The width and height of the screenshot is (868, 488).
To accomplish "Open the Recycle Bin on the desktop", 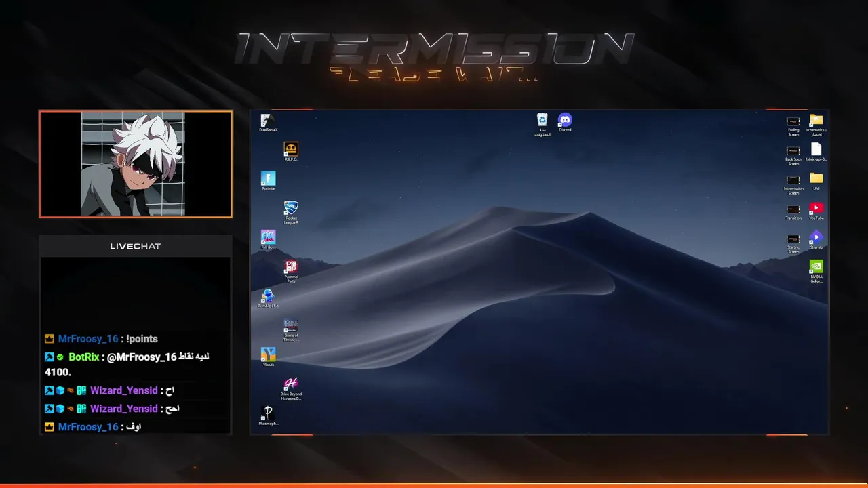I will [542, 125].
